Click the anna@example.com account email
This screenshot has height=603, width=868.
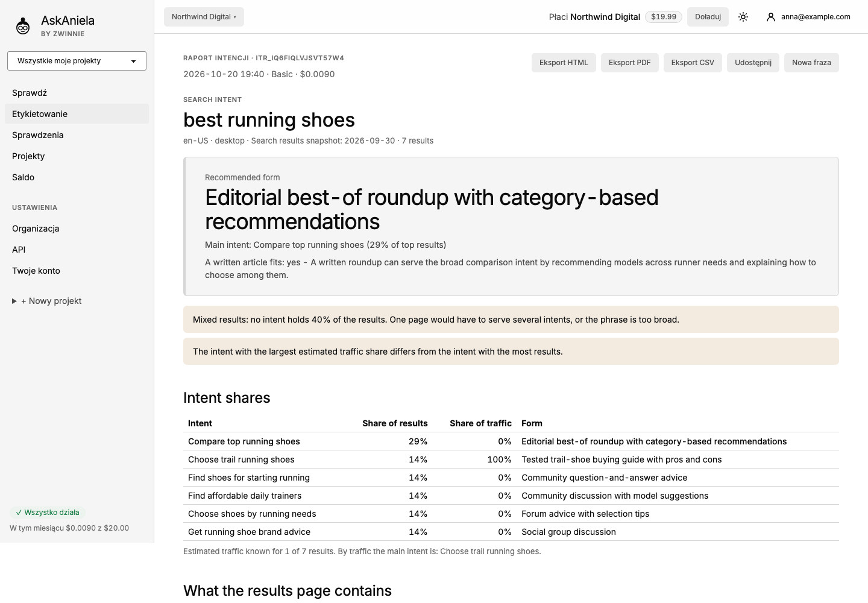(816, 17)
